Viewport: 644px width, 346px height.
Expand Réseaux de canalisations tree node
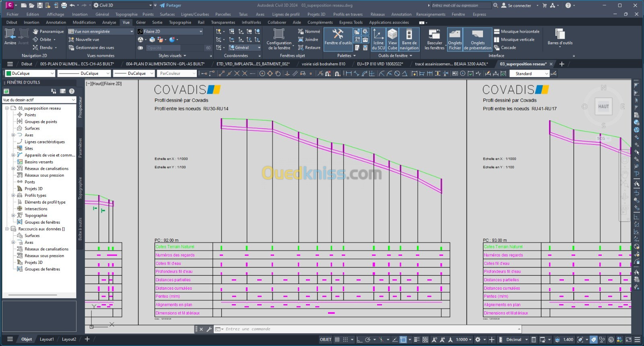13,169
